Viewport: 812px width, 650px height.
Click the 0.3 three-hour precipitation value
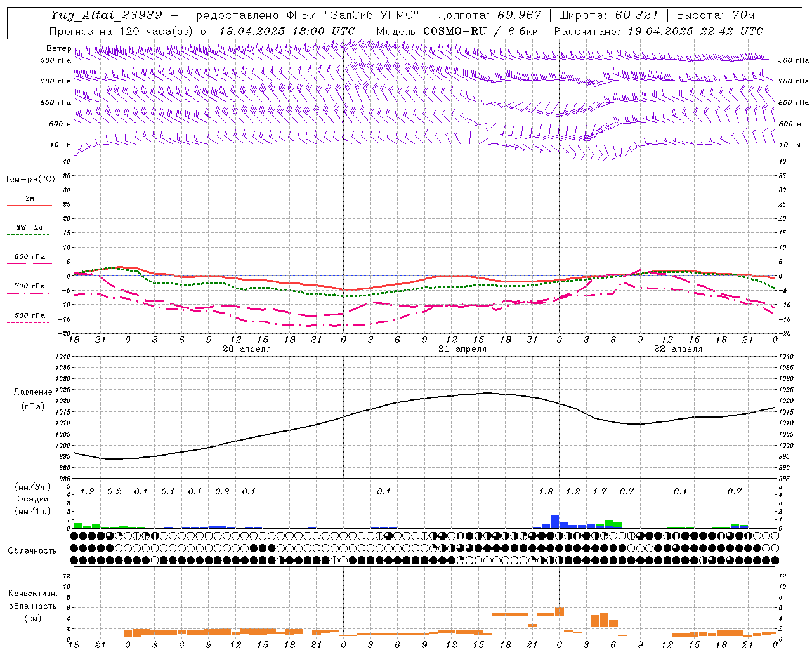tap(222, 492)
